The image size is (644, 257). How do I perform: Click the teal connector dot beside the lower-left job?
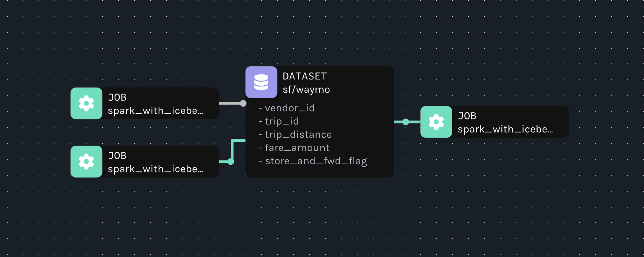(x=231, y=162)
